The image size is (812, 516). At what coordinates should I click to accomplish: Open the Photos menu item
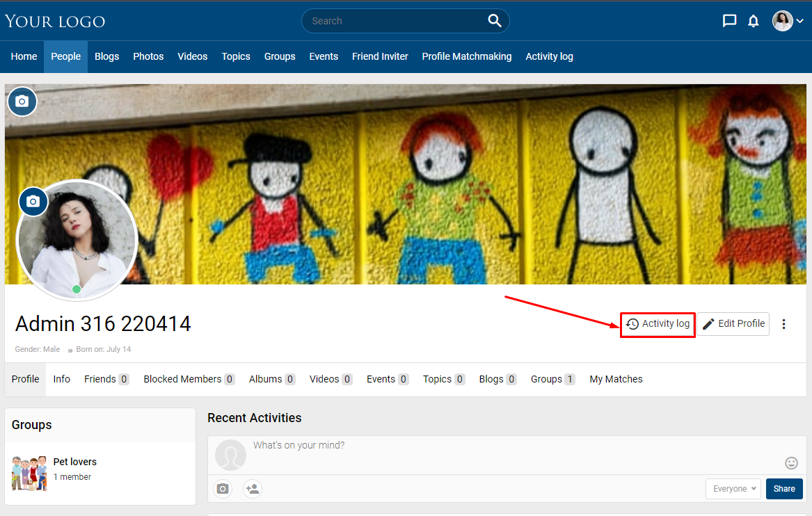tap(148, 56)
